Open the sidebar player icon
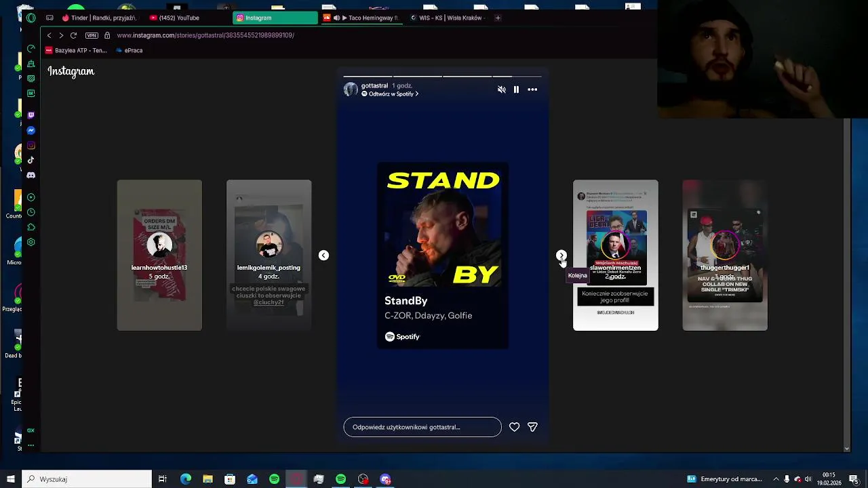868x488 pixels. click(31, 197)
